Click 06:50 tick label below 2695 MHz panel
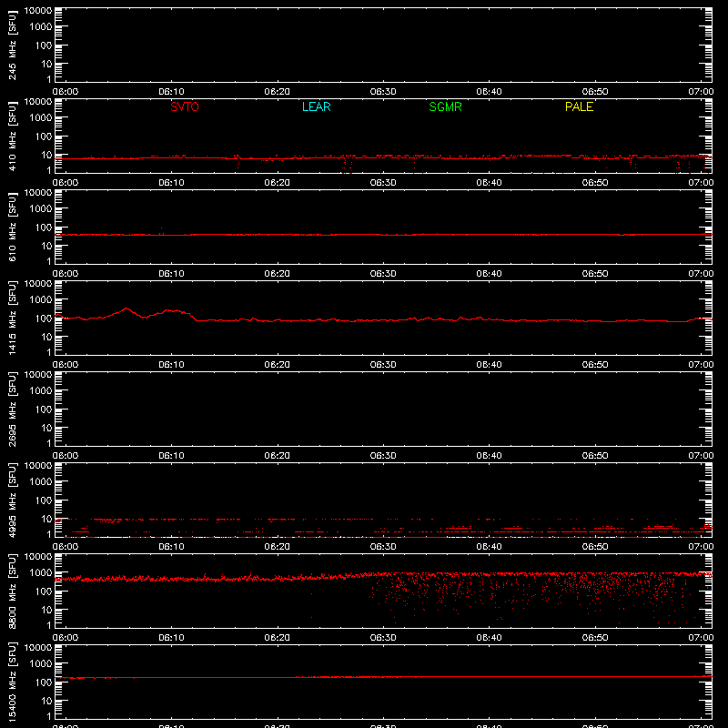Image resolution: width=728 pixels, height=728 pixels. [x=595, y=456]
